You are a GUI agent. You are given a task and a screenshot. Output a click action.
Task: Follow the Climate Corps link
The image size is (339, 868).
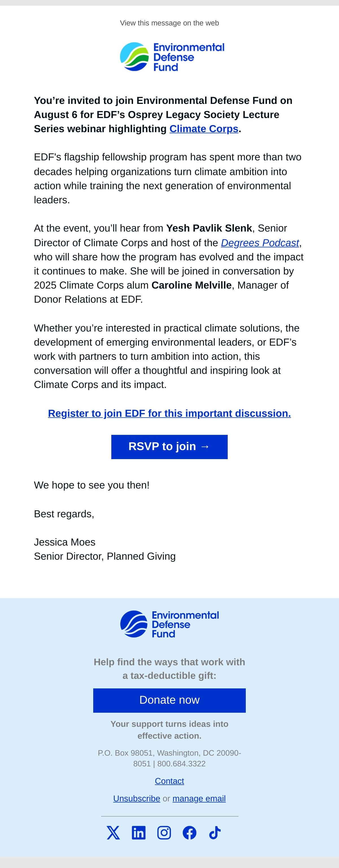[x=204, y=129]
